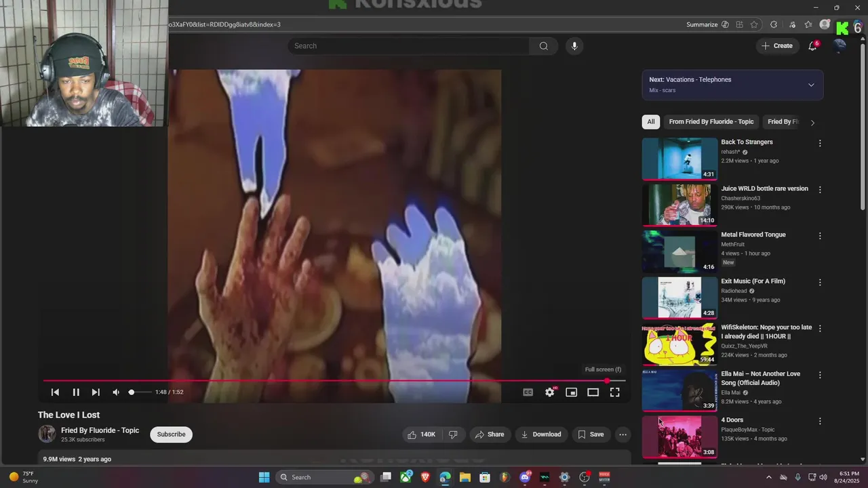Open options for Back To Strangers
This screenshot has height=488, width=868.
[x=820, y=143]
